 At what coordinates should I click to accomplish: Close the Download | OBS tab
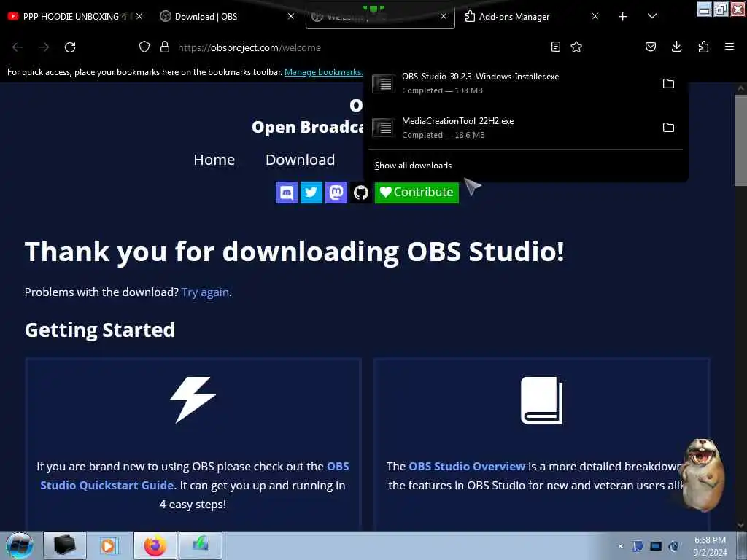pos(291,16)
